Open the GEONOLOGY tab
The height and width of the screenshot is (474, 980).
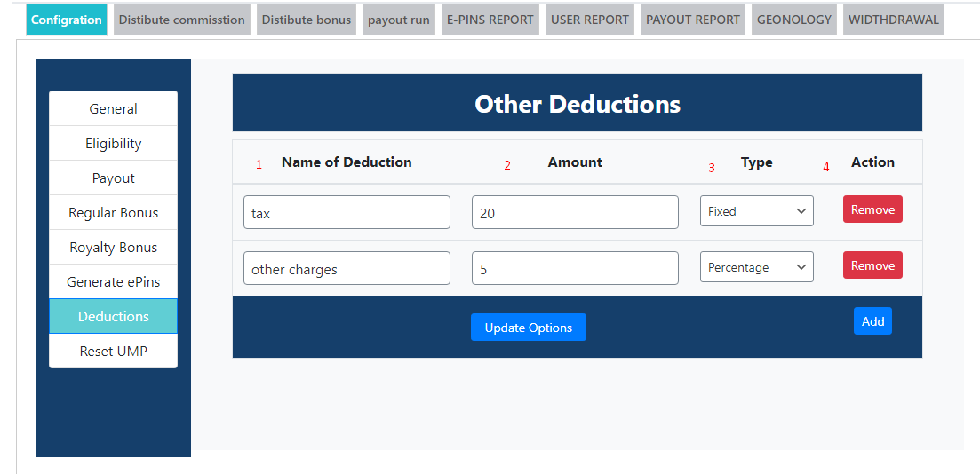[794, 20]
